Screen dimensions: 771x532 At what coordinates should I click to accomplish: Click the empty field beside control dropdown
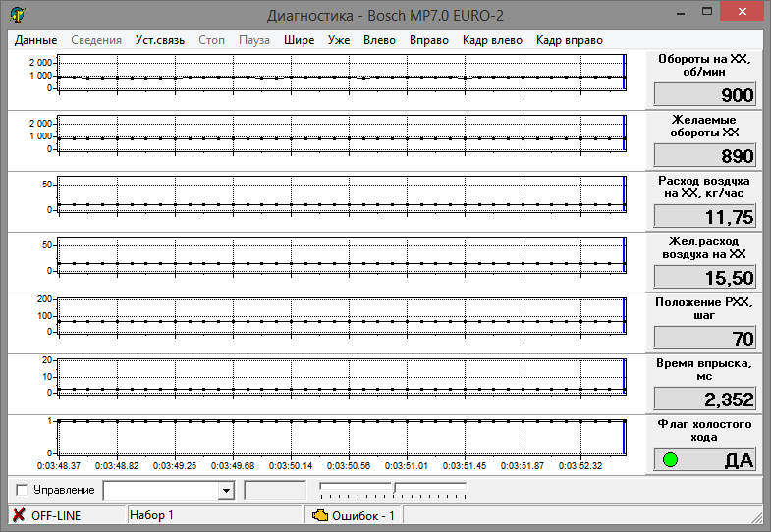click(x=275, y=490)
